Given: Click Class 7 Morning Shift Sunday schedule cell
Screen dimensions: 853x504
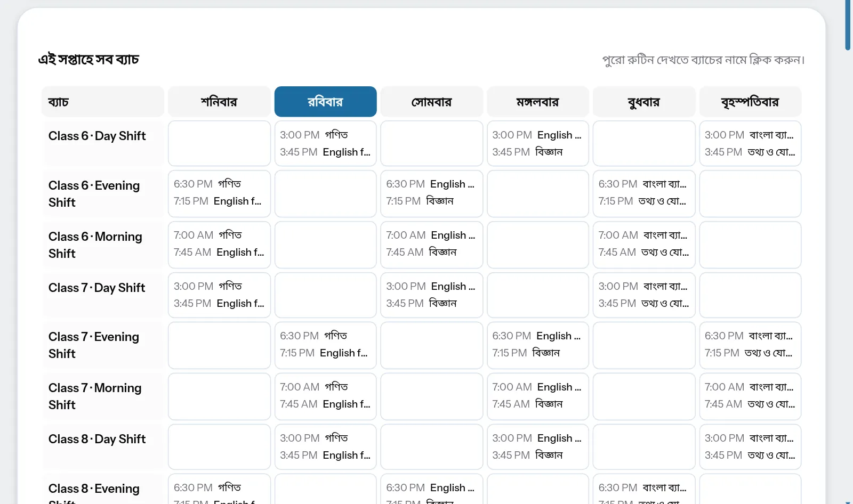Looking at the screenshot, I should click(x=325, y=396).
